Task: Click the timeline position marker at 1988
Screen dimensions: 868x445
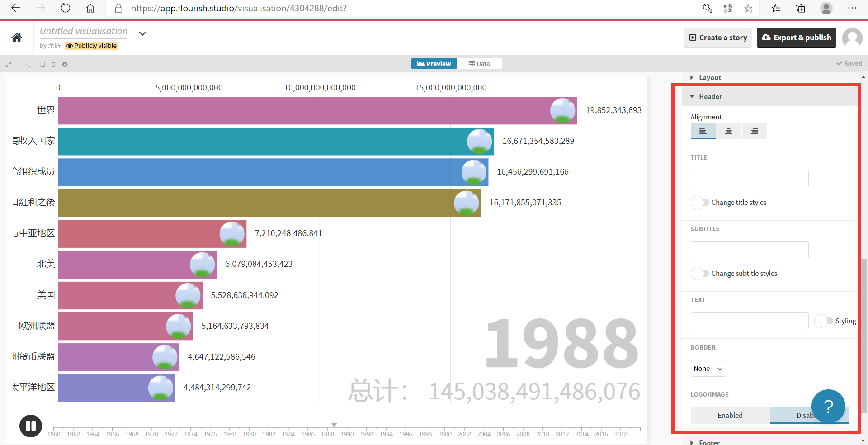Action: point(334,425)
